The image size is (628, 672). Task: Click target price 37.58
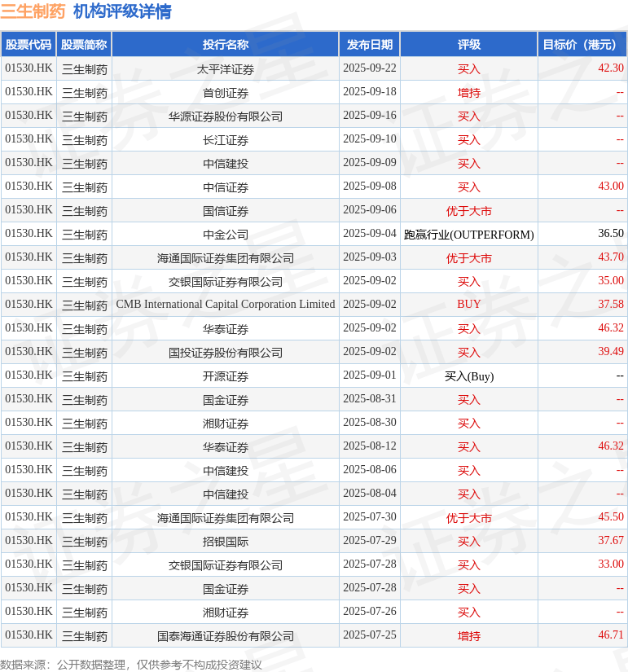(x=611, y=305)
